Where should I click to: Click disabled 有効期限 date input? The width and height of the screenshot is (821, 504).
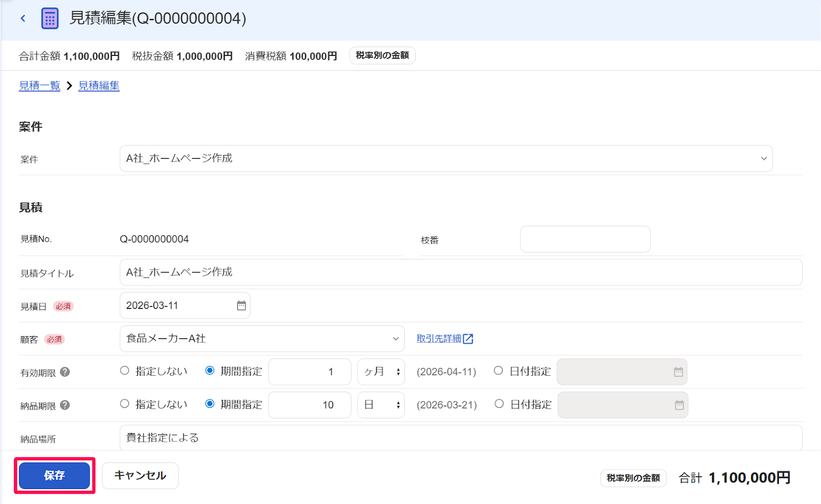click(622, 372)
